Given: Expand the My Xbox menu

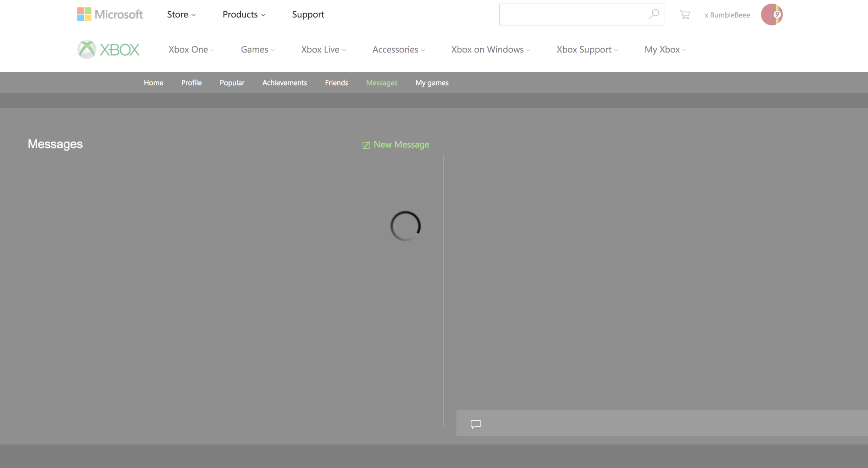Looking at the screenshot, I should click(x=665, y=49).
